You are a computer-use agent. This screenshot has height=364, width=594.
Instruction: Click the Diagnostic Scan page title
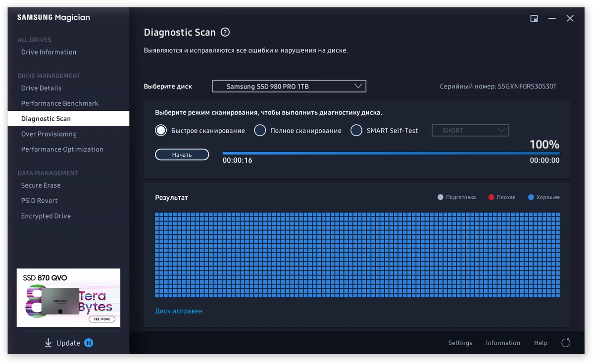point(180,33)
